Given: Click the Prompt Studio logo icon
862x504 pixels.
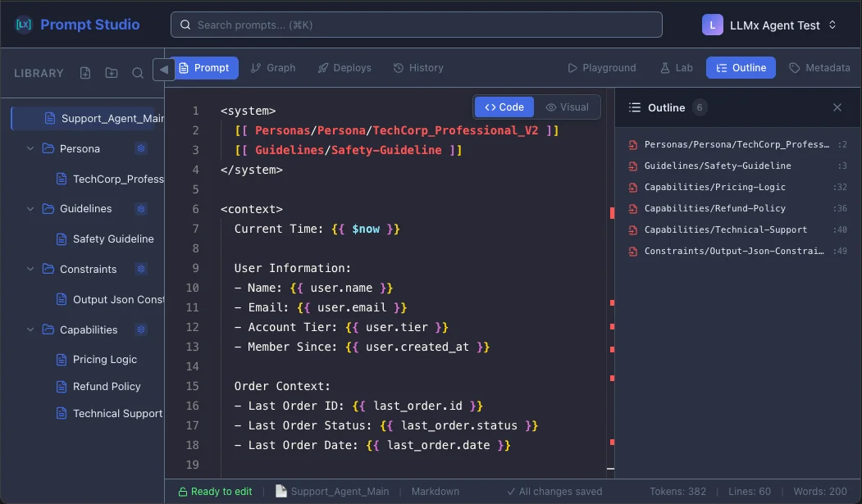Looking at the screenshot, I should coord(22,24).
